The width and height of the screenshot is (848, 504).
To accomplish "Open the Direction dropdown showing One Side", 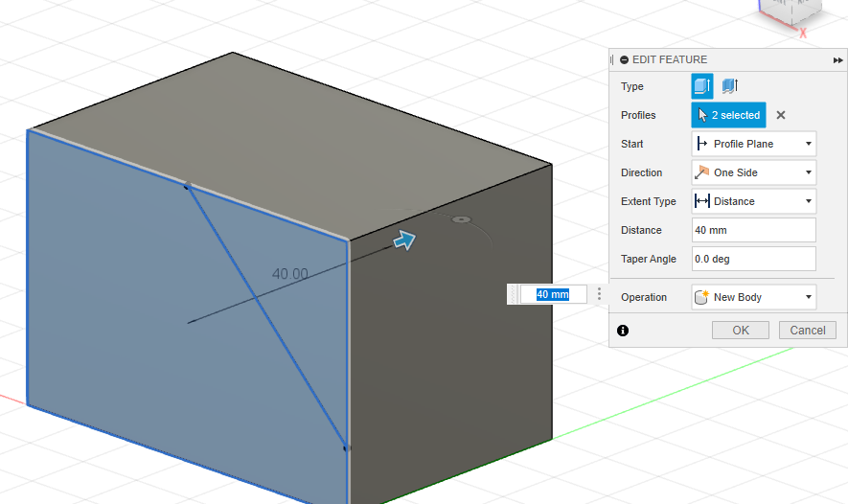I will point(753,172).
